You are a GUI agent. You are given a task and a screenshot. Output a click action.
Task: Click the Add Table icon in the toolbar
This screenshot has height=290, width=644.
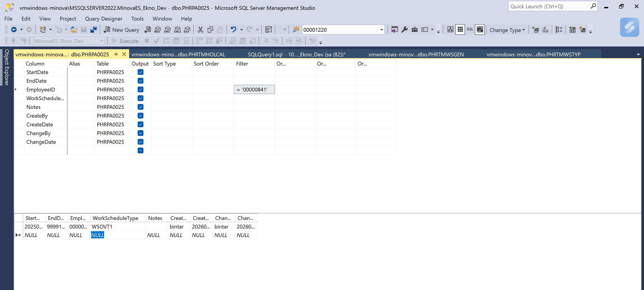click(572, 30)
